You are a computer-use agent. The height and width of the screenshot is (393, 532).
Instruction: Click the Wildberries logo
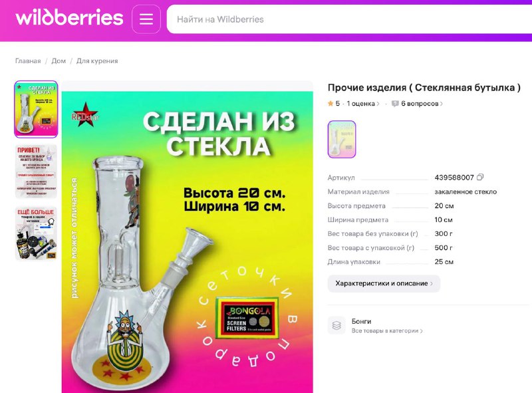tap(69, 18)
